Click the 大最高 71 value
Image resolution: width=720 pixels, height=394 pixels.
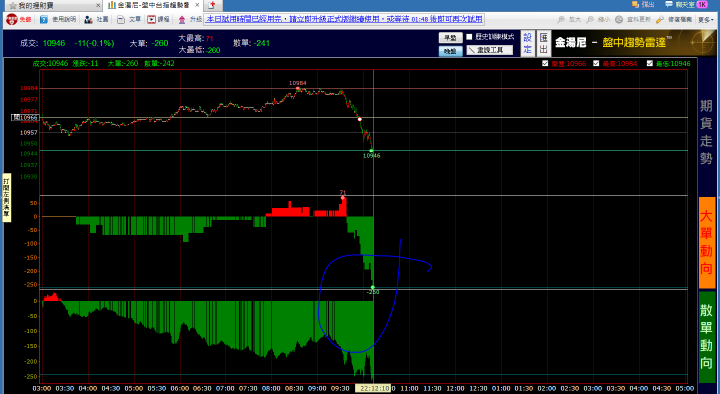pyautogui.click(x=209, y=39)
